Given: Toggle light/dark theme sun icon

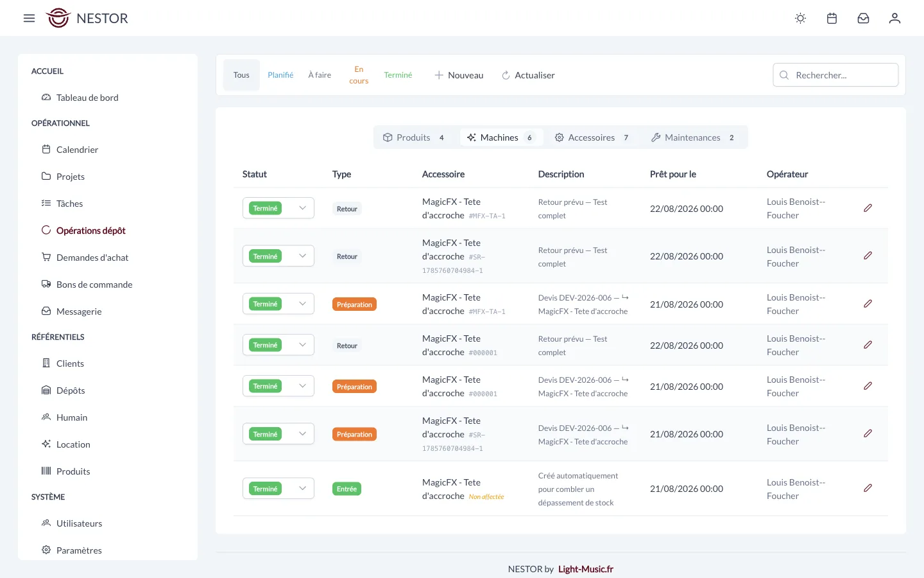Looking at the screenshot, I should coord(800,18).
